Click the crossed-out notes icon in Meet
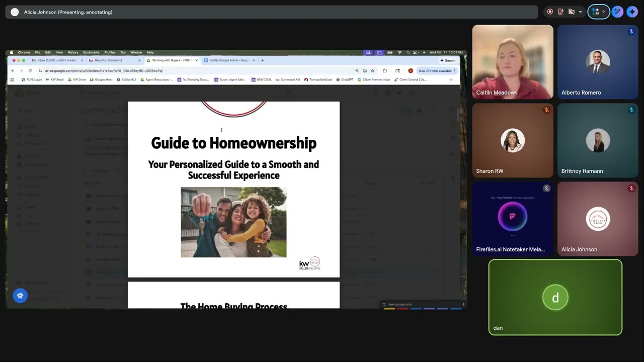Screen dimensions: 644x362 [571, 12]
